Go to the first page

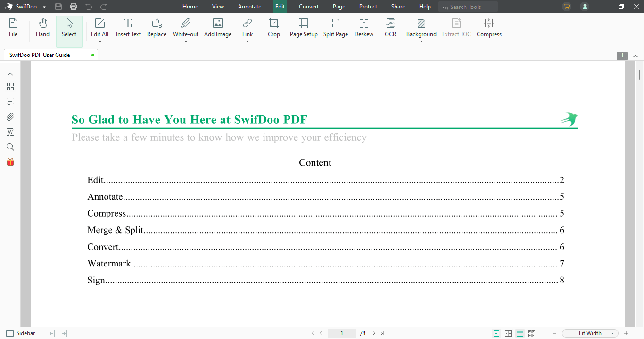312,333
